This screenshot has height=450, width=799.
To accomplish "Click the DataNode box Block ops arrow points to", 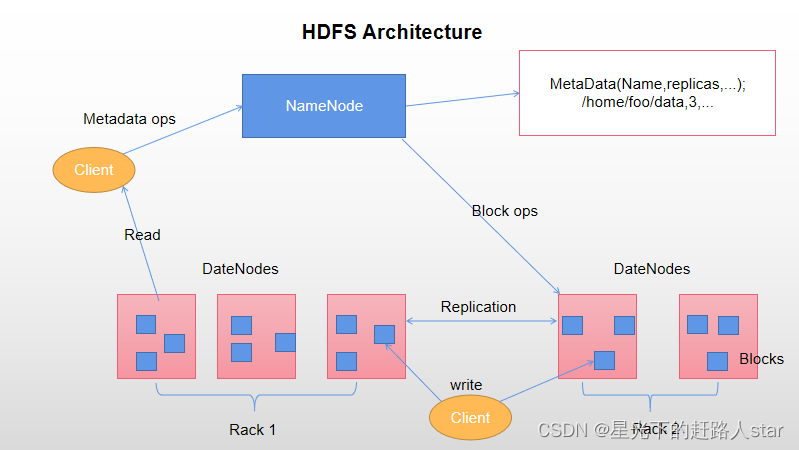I will click(597, 336).
